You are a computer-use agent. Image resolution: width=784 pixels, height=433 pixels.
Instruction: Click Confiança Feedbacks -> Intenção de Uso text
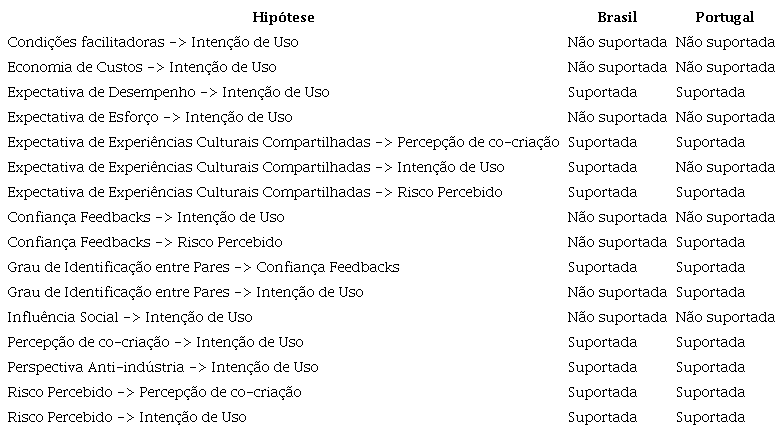146,217
